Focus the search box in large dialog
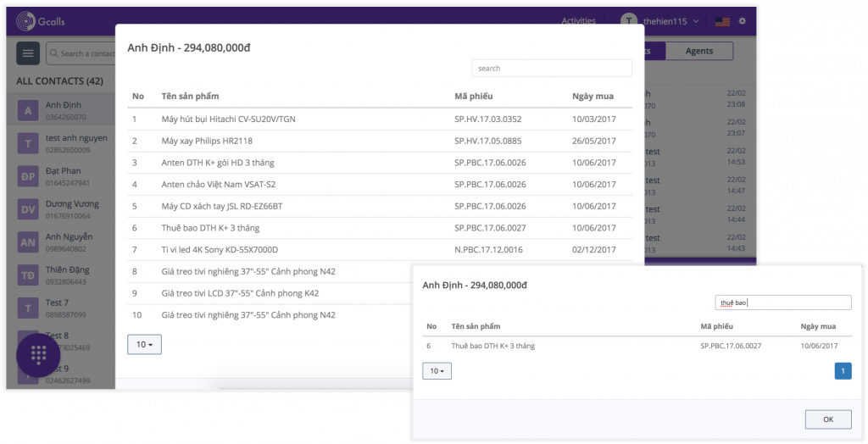The height and width of the screenshot is (444, 868). 551,68
